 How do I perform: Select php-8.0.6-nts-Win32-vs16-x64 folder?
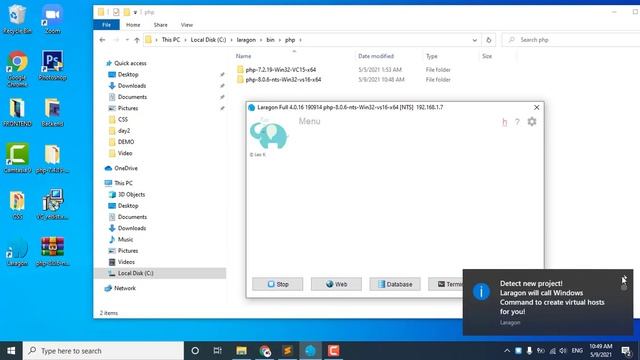tap(283, 80)
